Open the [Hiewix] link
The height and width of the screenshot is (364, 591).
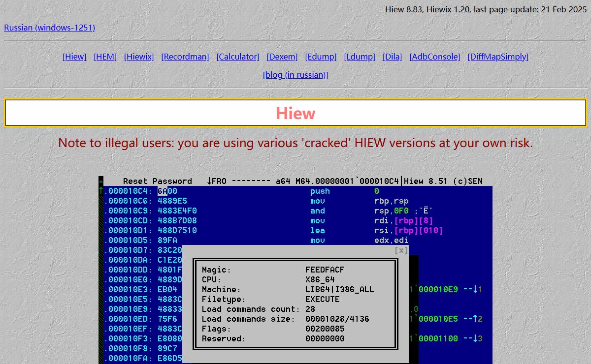[x=139, y=57]
